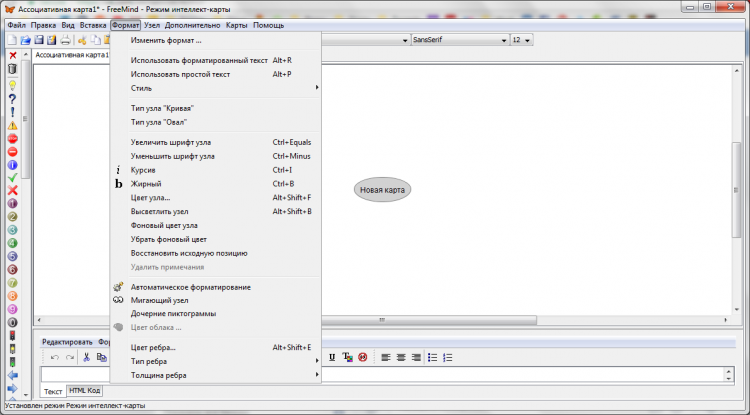The height and width of the screenshot is (415, 750).
Task: Save the map using floppy disk icon
Action: point(39,40)
